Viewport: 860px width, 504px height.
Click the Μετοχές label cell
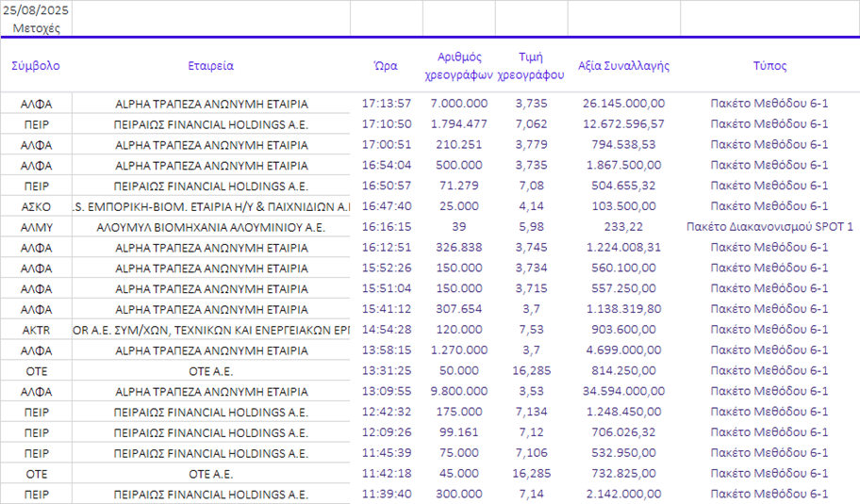click(36, 28)
